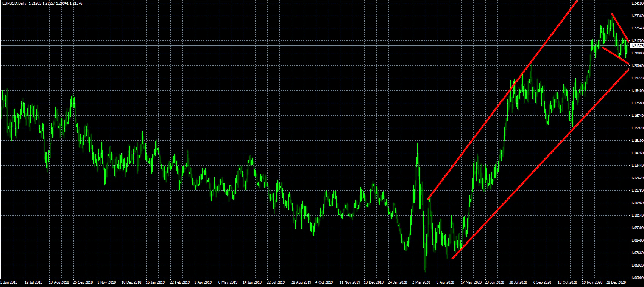
Task: Click the 1 Nov 2018 date label
Action: [x=106, y=282]
